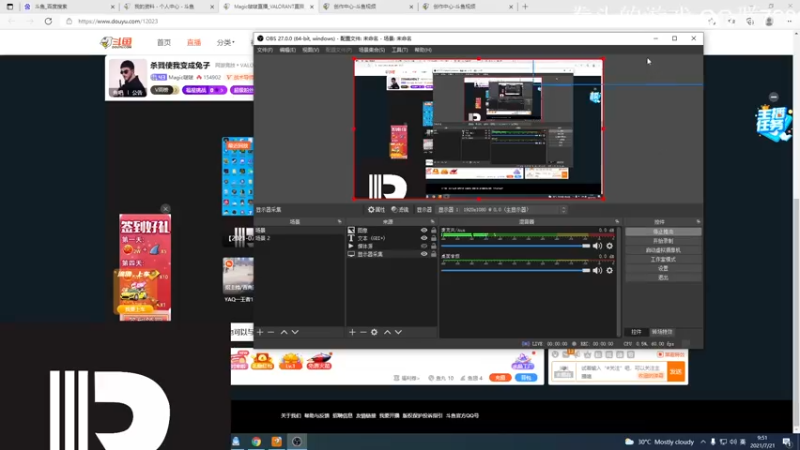This screenshot has width=800, height=450.
Task: Pop out the Scenes dock via header icon
Action: [340, 222]
